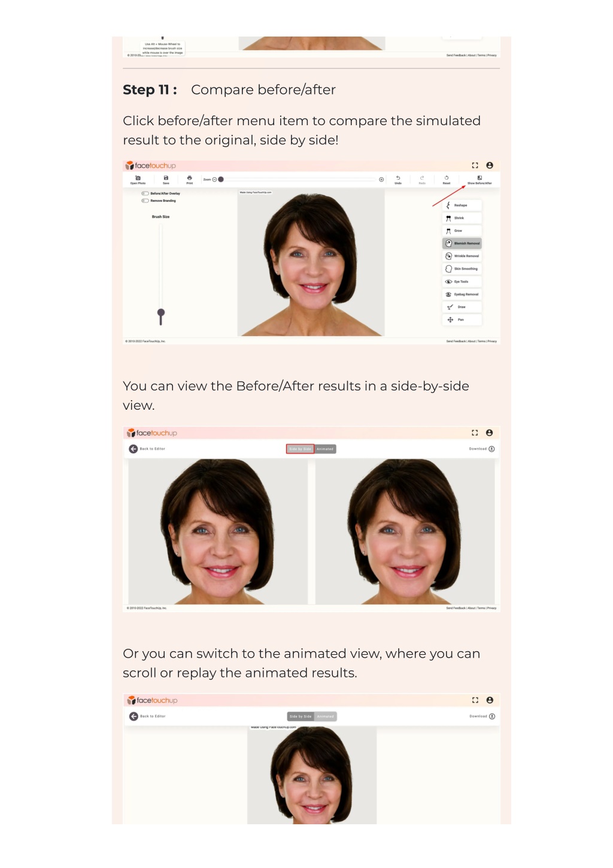This screenshot has width=613, height=868.
Task: Click the facetouchup logo in Step 11 editor
Action: (x=151, y=165)
